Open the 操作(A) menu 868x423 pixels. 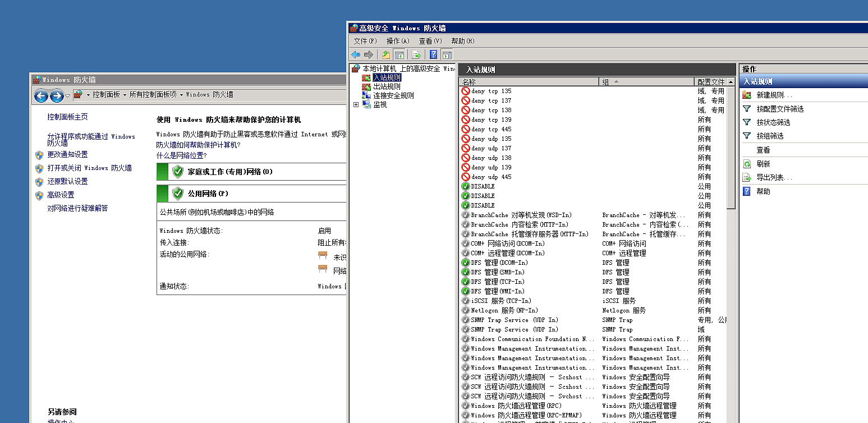pyautogui.click(x=398, y=41)
